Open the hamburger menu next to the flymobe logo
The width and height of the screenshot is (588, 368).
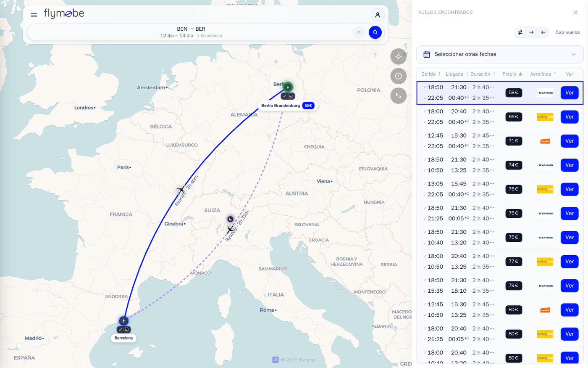34,15
